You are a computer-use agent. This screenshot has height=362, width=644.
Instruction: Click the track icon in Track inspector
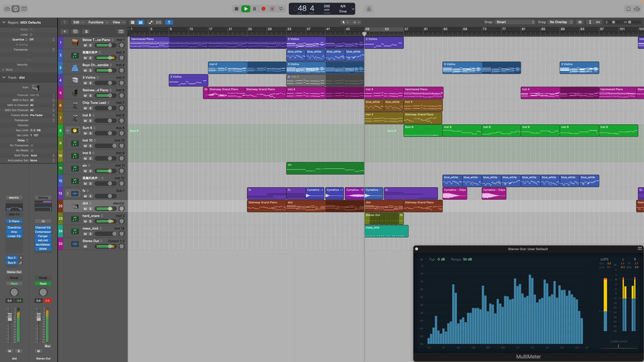coord(36,87)
